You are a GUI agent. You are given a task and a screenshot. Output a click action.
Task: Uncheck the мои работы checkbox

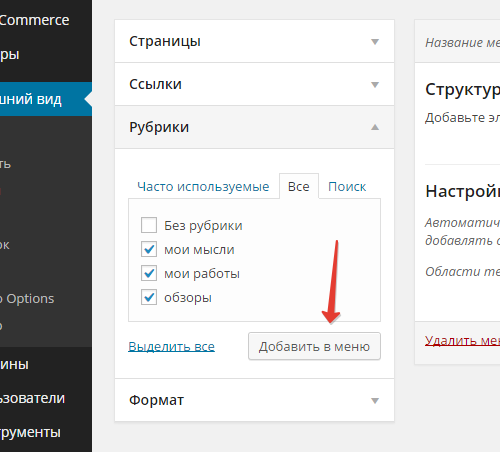(x=149, y=273)
